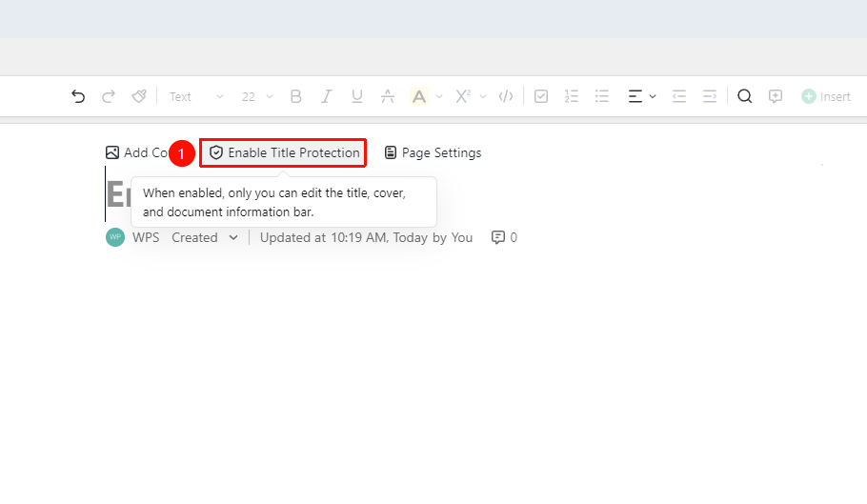Apply numbered list formatting
The width and height of the screenshot is (867, 504).
(x=572, y=97)
